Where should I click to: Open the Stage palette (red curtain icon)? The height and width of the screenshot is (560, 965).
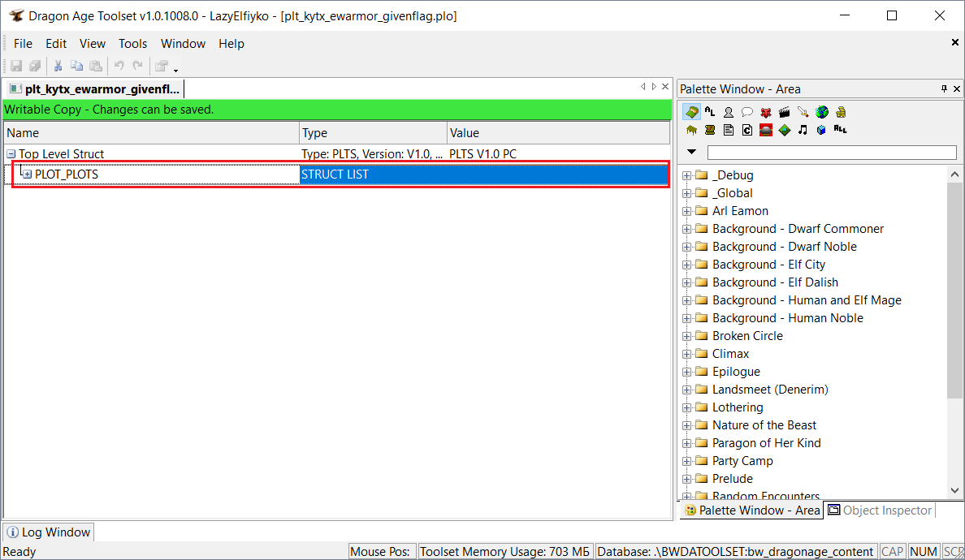(x=766, y=130)
